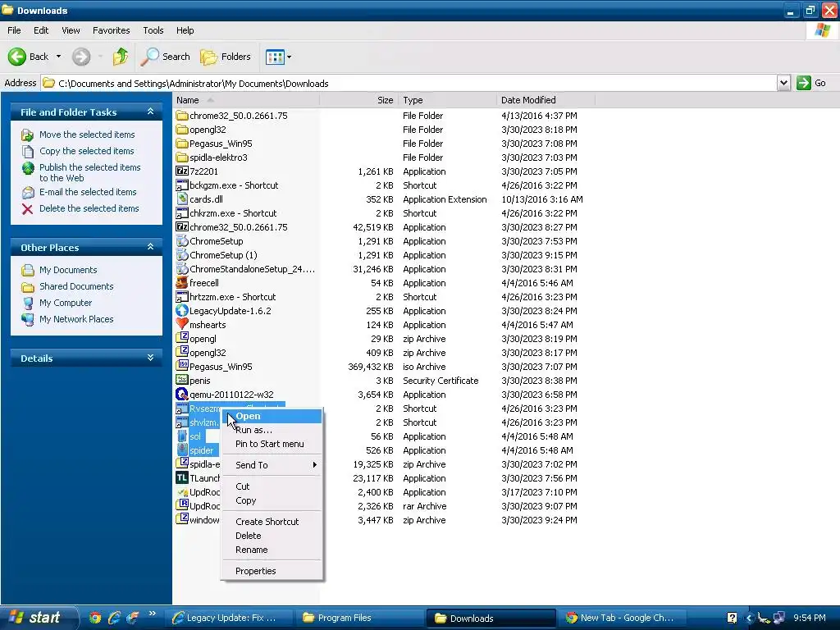
Task: Select the Pegasus_Win95 iso archive icon
Action: (x=182, y=366)
